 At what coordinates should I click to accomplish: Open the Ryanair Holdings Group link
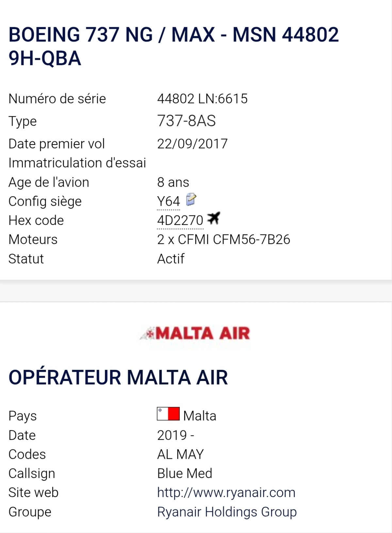tap(227, 512)
